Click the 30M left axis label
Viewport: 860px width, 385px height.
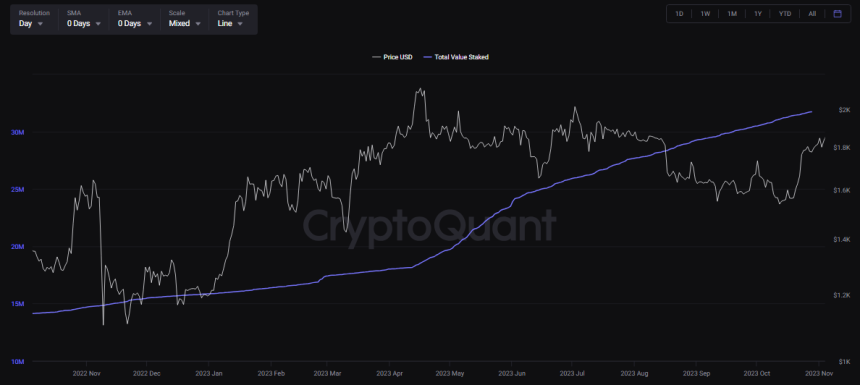click(17, 132)
